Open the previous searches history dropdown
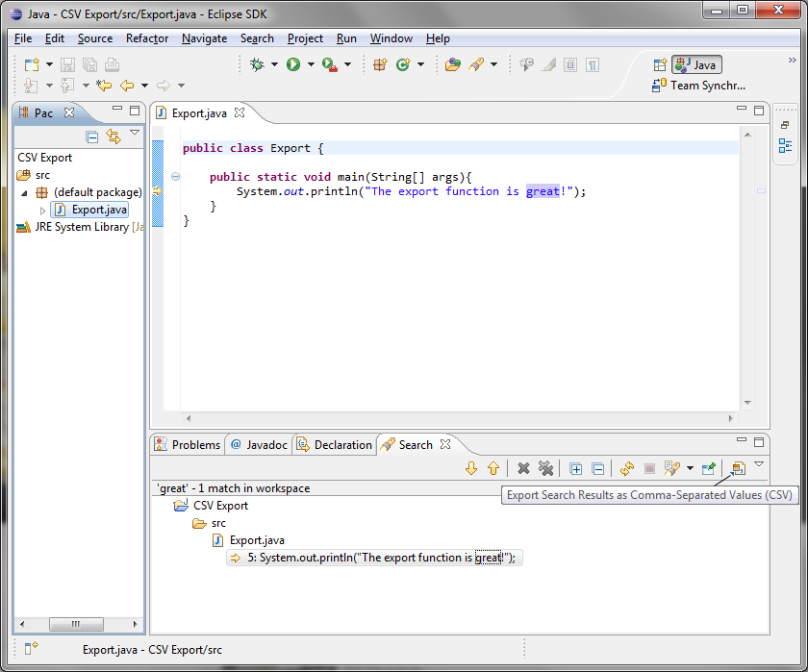Image resolution: width=808 pixels, height=672 pixels. (x=690, y=468)
